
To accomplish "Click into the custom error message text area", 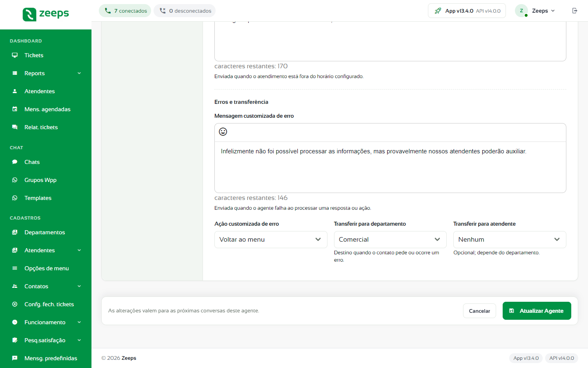I will pyautogui.click(x=390, y=167).
